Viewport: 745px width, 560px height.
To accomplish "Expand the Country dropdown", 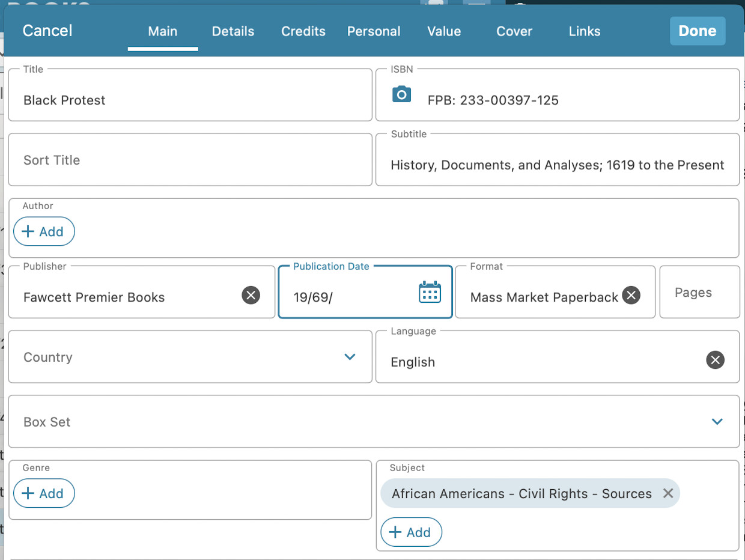I will point(350,357).
